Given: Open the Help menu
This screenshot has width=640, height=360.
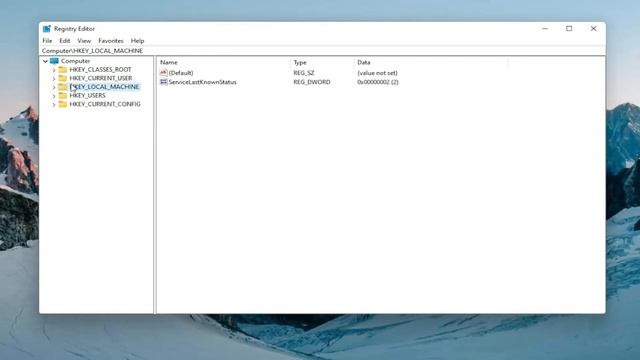Looking at the screenshot, I should (137, 41).
